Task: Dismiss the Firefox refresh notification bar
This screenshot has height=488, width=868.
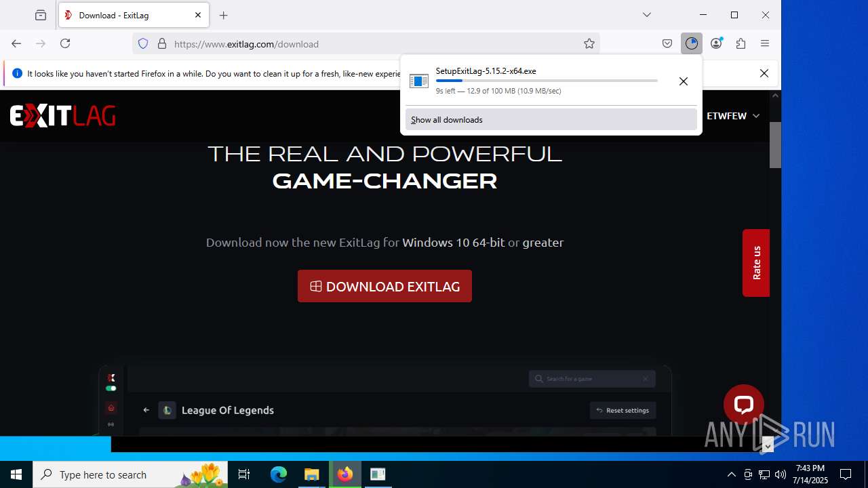Action: coord(764,73)
